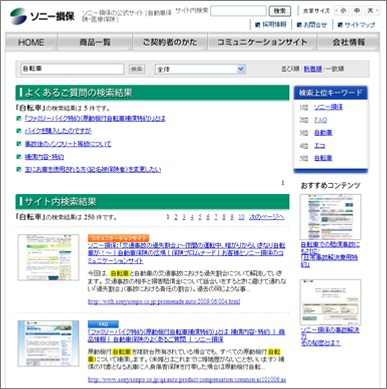This screenshot has width=387, height=389.
Task: Click 次のページへ link
Action: (266, 217)
